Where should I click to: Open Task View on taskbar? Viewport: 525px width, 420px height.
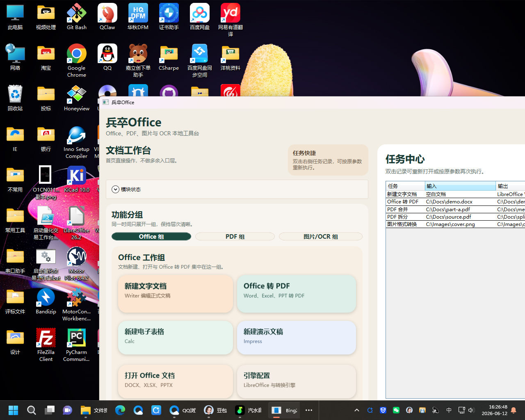click(50, 410)
